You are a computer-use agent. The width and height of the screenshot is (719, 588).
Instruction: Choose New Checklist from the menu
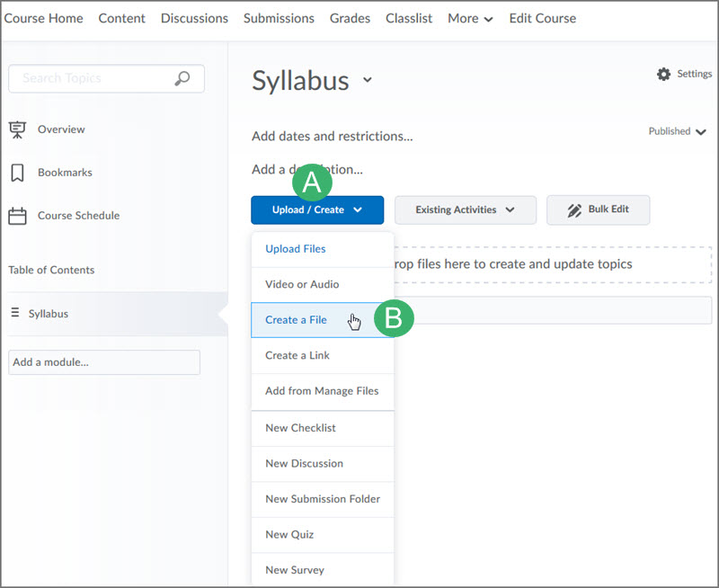pos(323,428)
